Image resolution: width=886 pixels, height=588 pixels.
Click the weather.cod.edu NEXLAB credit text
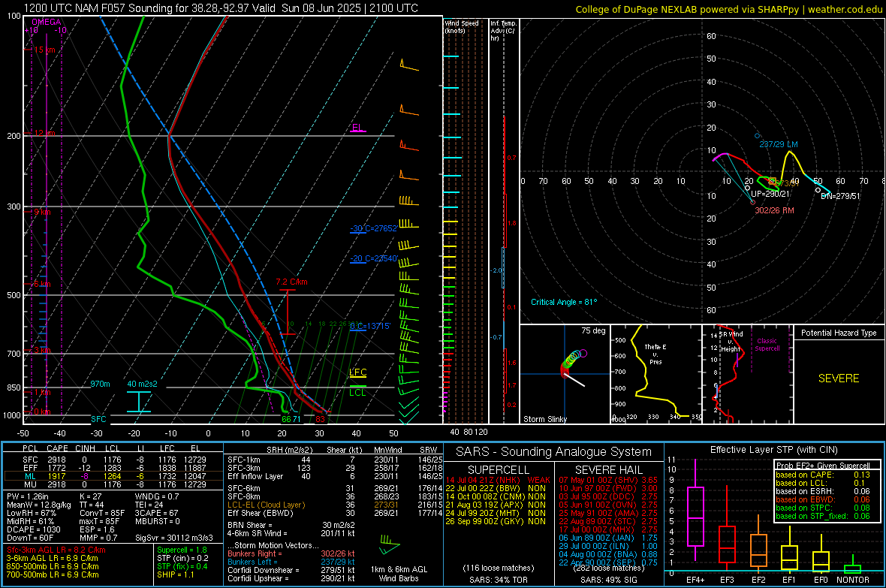[728, 9]
